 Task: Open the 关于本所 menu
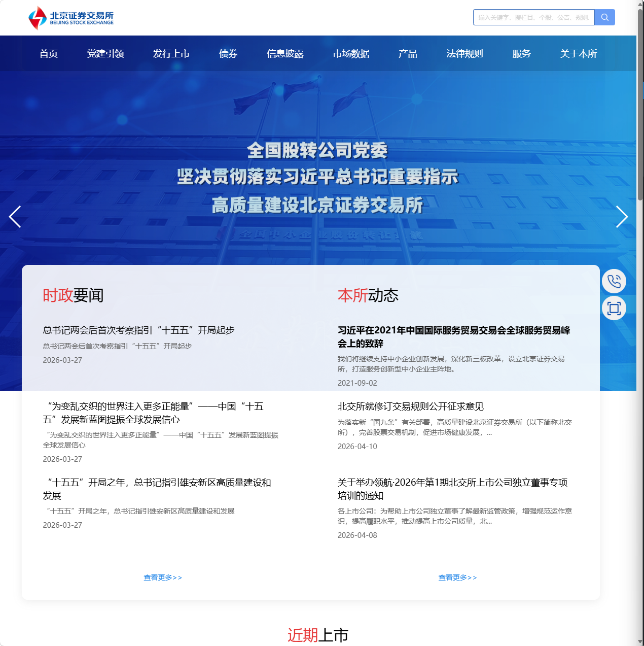[578, 53]
